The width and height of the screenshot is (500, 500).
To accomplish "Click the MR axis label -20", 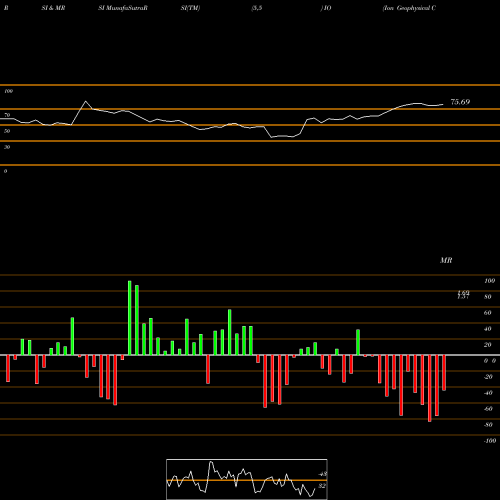I will pos(488,377).
